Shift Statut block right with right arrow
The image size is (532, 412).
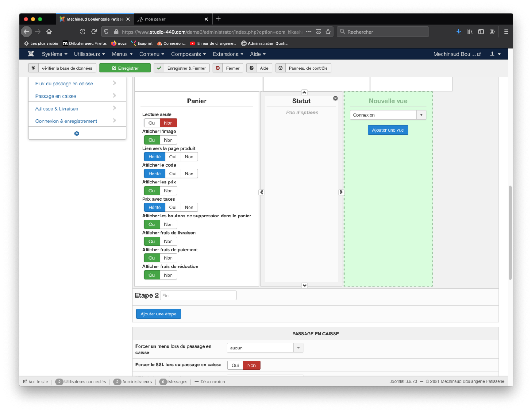(341, 192)
